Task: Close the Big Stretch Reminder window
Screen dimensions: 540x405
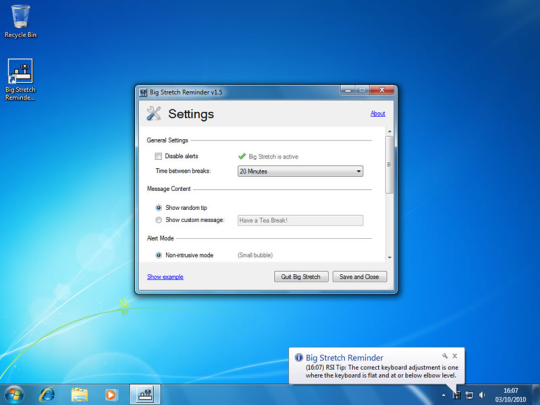Action: [382, 90]
